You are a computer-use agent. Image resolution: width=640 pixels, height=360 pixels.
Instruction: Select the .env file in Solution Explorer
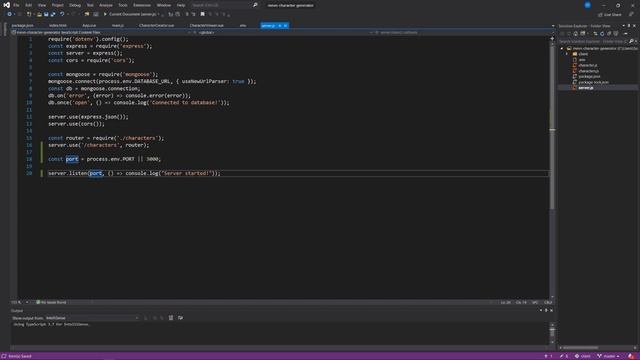pyautogui.click(x=582, y=60)
